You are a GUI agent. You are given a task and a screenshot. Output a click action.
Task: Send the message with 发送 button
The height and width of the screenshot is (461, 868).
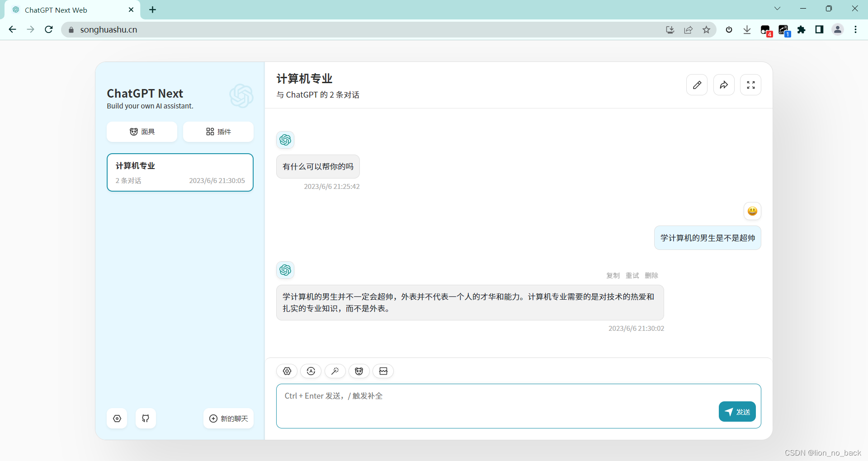737,412
